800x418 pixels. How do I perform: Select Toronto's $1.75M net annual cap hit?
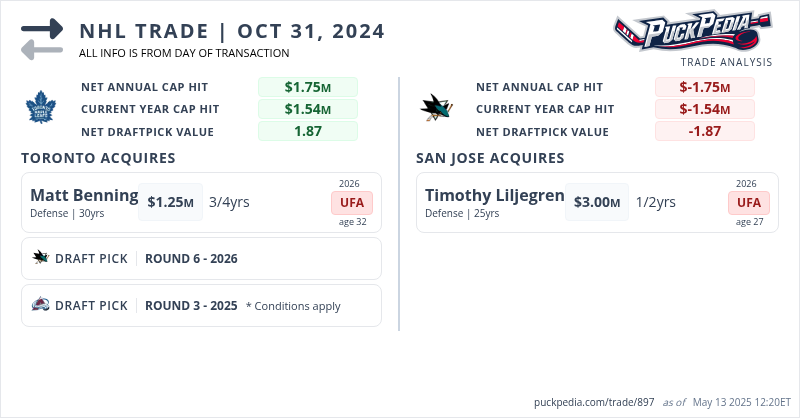307,87
